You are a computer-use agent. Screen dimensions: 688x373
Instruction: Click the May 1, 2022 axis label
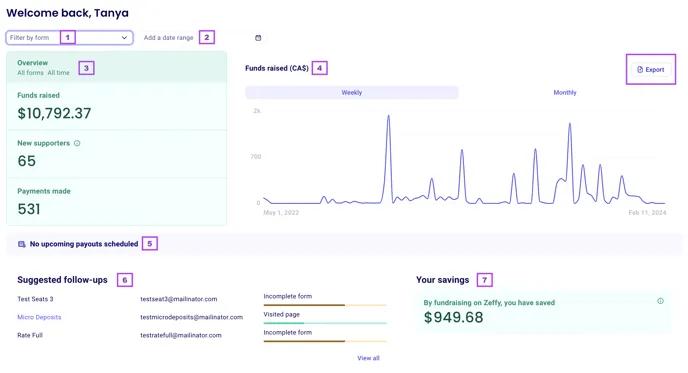(x=281, y=213)
